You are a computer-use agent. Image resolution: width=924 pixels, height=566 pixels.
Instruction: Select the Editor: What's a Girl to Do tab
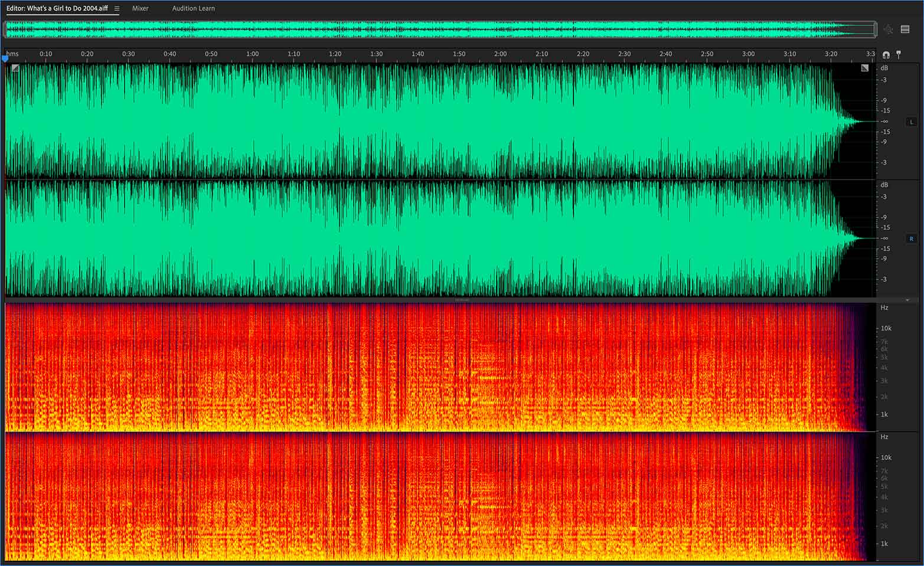coord(57,9)
